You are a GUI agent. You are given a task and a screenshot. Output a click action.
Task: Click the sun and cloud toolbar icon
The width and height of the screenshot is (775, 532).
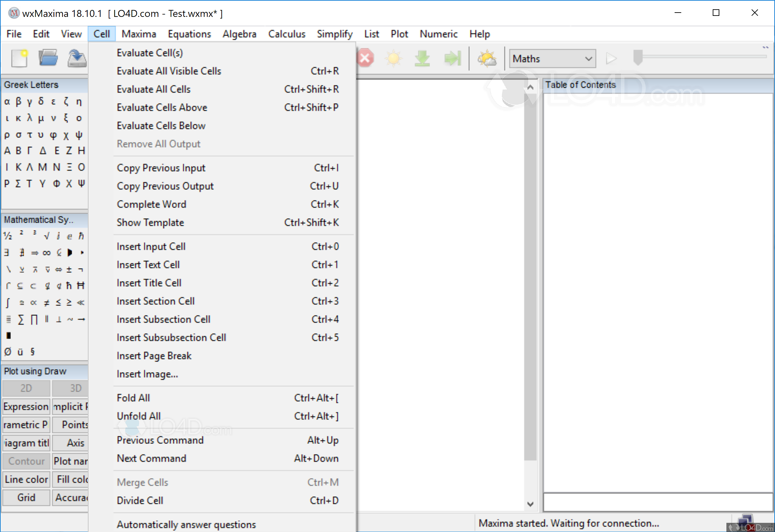(x=486, y=58)
